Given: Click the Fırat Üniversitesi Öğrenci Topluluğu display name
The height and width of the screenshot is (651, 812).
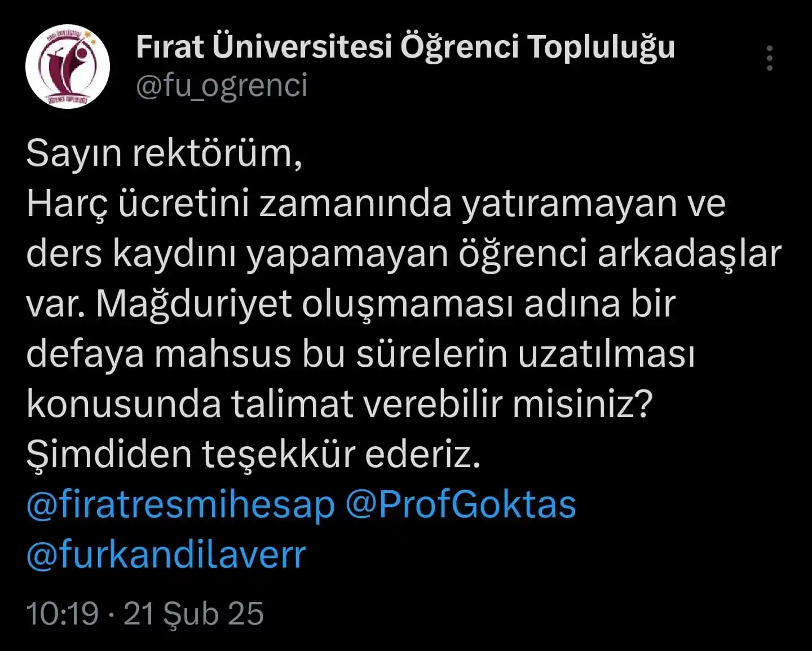Looking at the screenshot, I should tap(405, 47).
